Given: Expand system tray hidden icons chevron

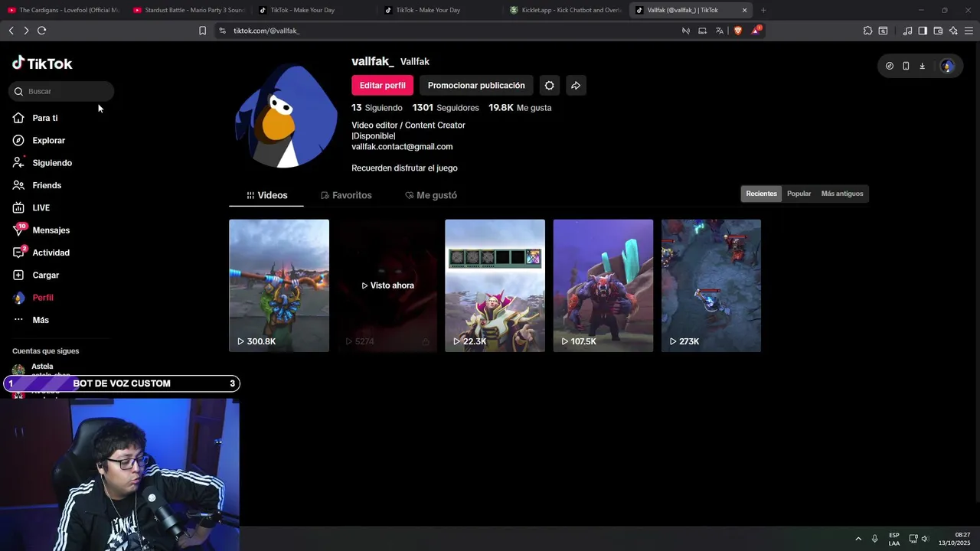Looking at the screenshot, I should click(858, 539).
